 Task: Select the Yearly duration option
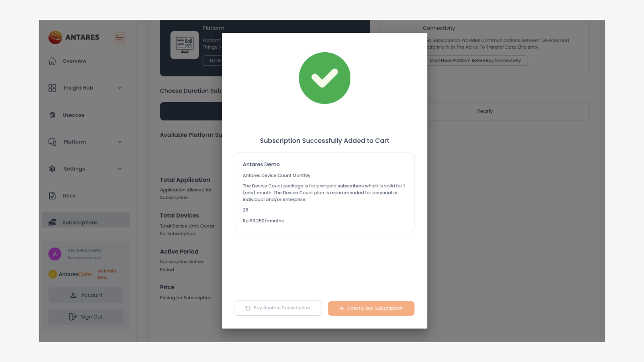485,111
